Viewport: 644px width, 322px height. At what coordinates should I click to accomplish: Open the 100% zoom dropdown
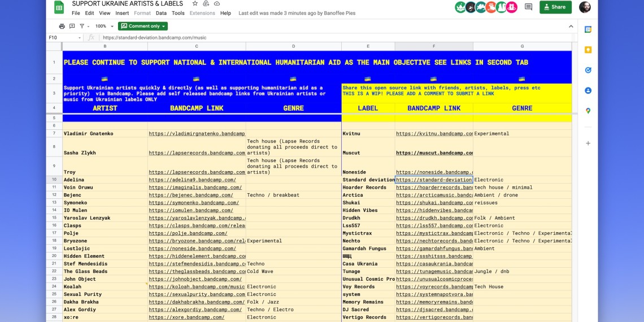[104, 26]
